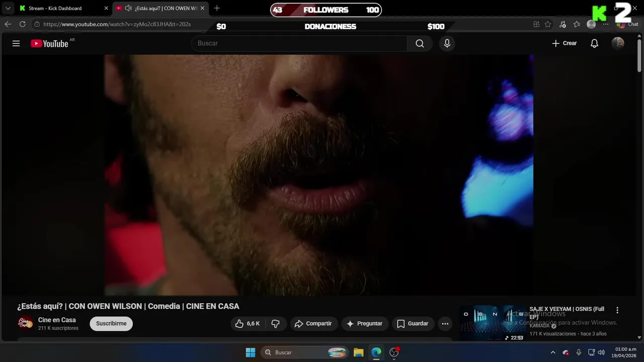Screen dimensions: 644x362
Task: Click the 211 K suscriptores text
Action: click(58, 328)
